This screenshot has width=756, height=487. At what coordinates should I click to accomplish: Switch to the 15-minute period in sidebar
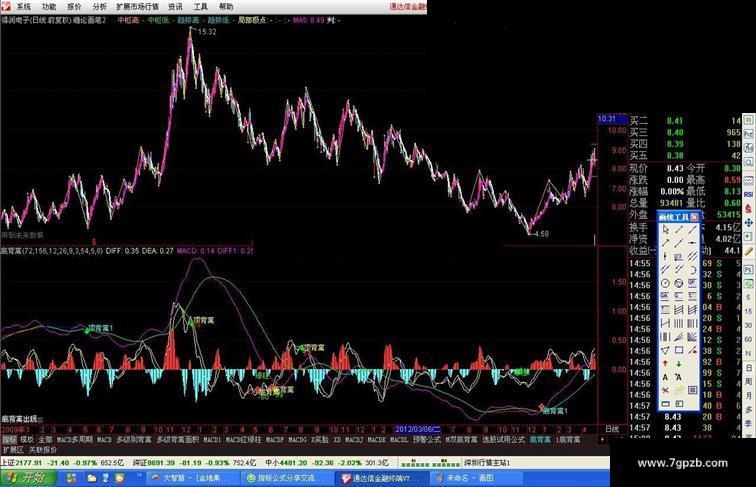click(748, 312)
